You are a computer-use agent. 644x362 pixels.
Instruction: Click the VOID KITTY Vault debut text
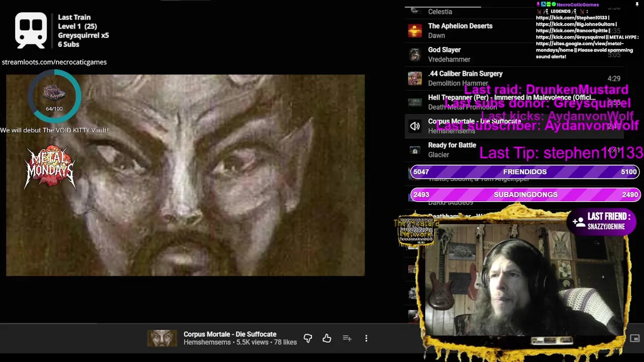coord(54,130)
